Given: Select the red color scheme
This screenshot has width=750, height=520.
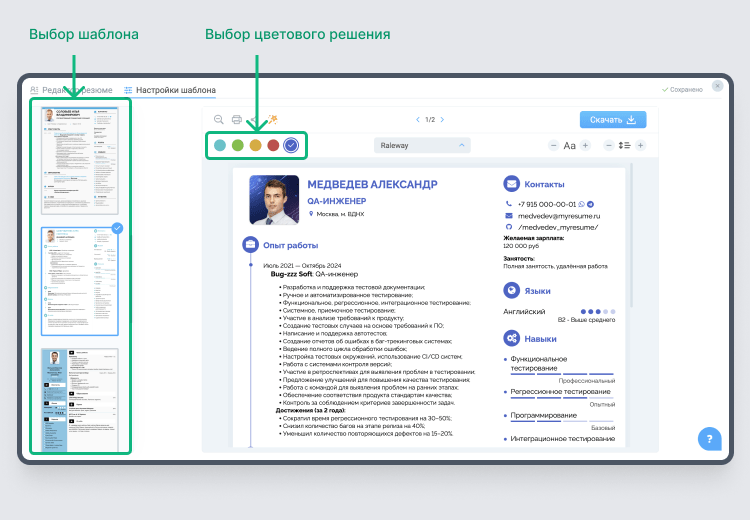Looking at the screenshot, I should [273, 145].
